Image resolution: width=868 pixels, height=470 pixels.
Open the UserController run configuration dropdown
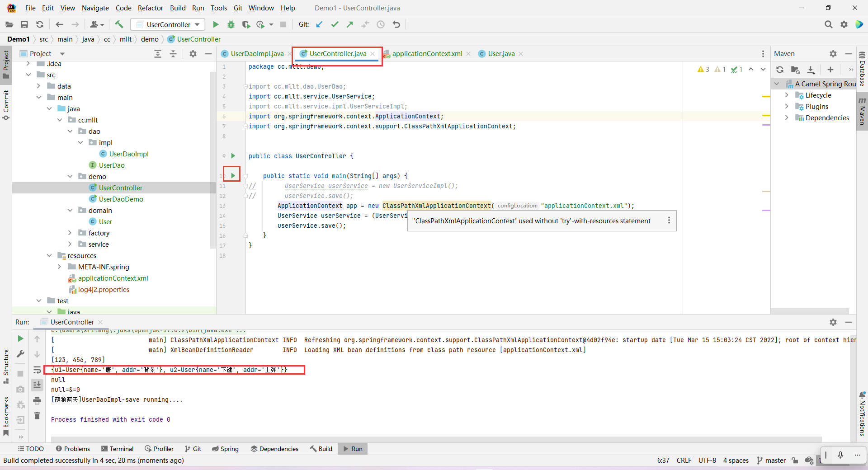tap(168, 24)
